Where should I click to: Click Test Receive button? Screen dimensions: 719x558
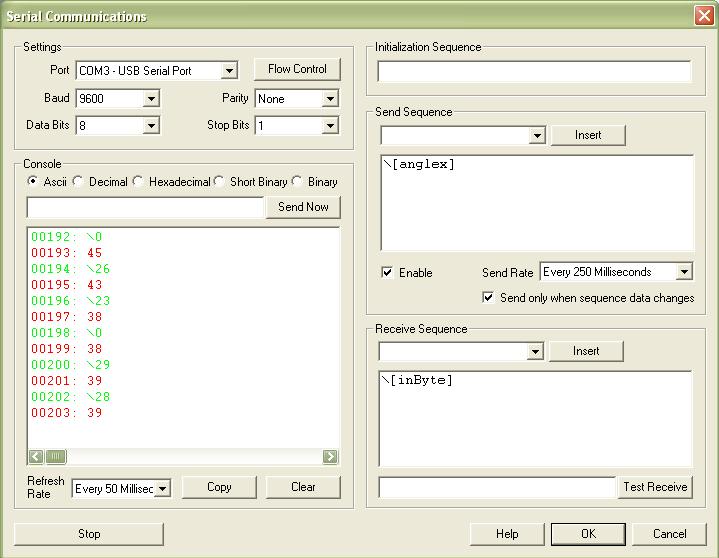click(x=655, y=487)
